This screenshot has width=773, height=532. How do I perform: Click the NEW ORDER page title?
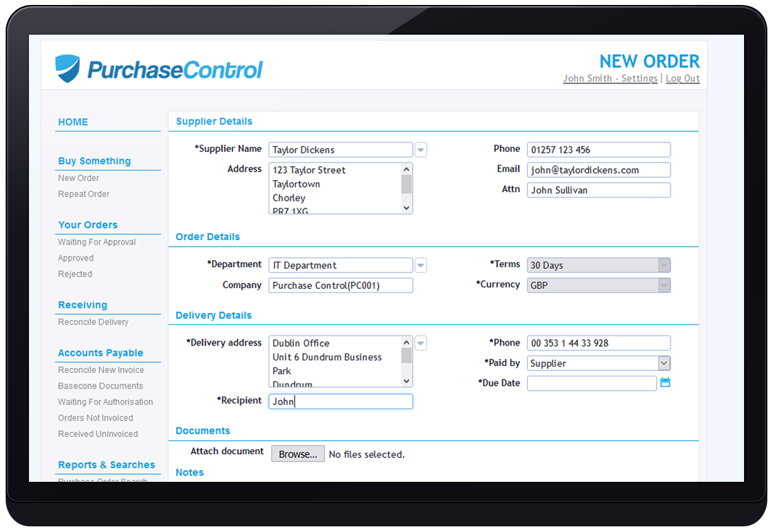pyautogui.click(x=649, y=61)
